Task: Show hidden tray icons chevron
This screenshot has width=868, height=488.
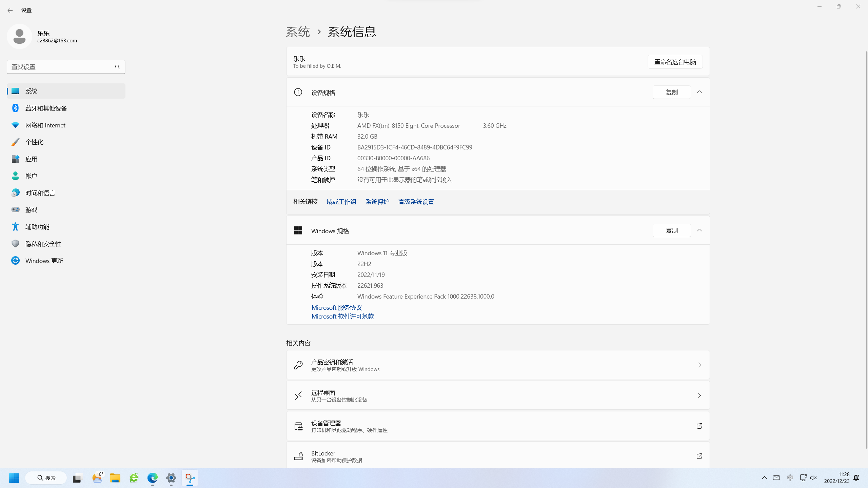Action: [x=764, y=478]
